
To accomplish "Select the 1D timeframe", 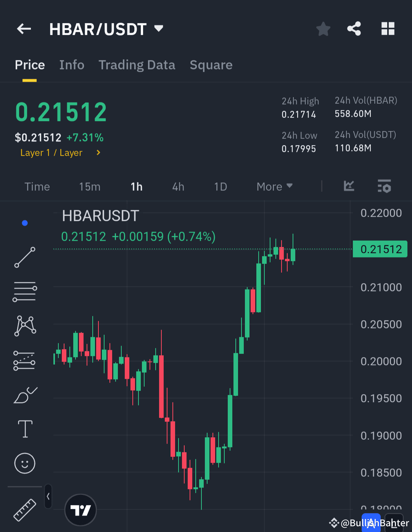I will click(x=220, y=186).
